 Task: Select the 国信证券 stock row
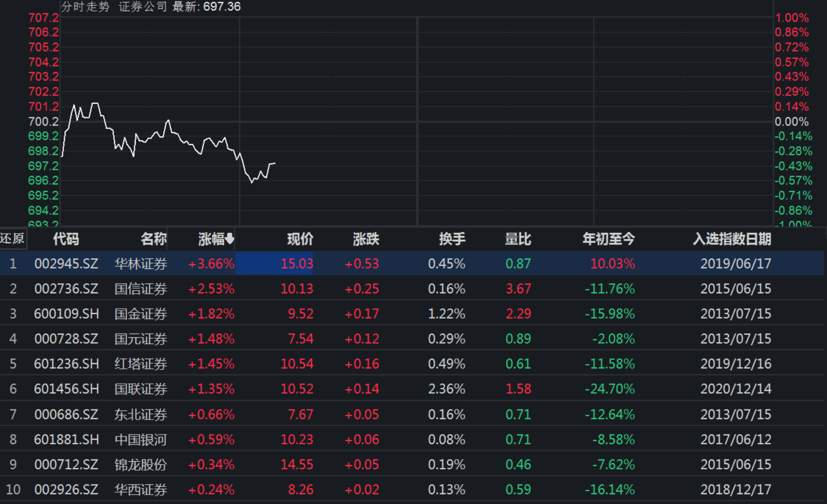pos(140,289)
